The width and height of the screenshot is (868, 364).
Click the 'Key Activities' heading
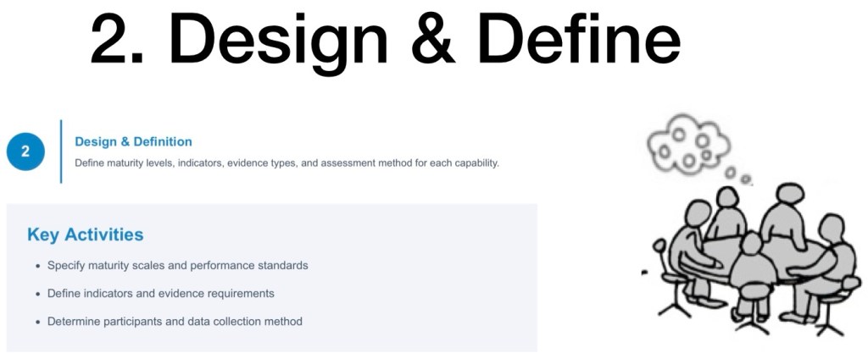coord(85,234)
